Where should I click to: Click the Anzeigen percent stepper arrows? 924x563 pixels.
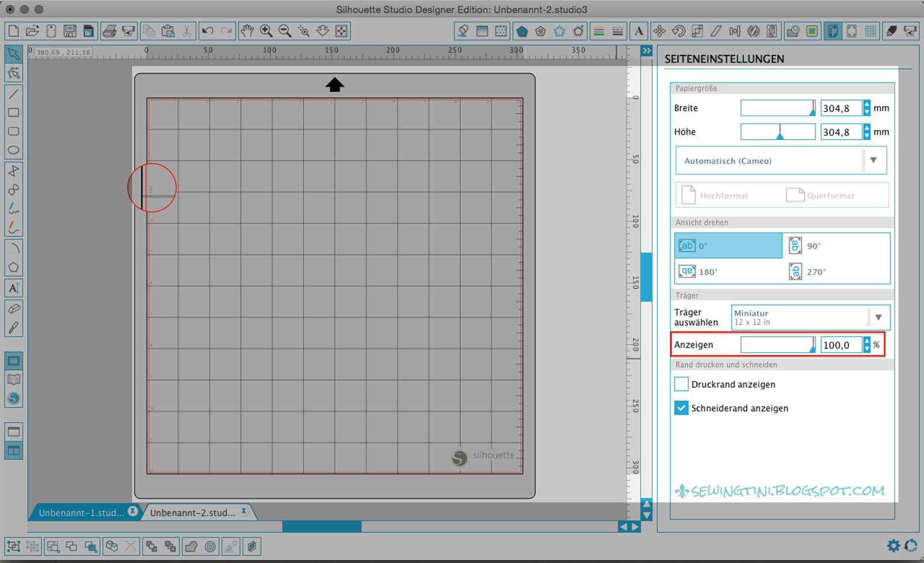coord(867,345)
